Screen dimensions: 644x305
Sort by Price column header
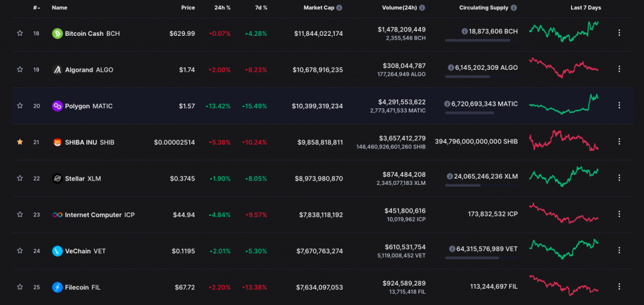tap(188, 8)
